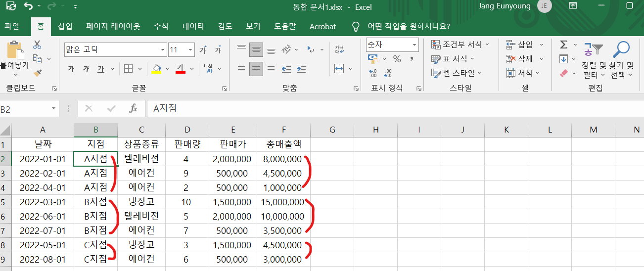Click the formula bar showing A지점
The width and height of the screenshot is (644, 271).
tap(396, 109)
